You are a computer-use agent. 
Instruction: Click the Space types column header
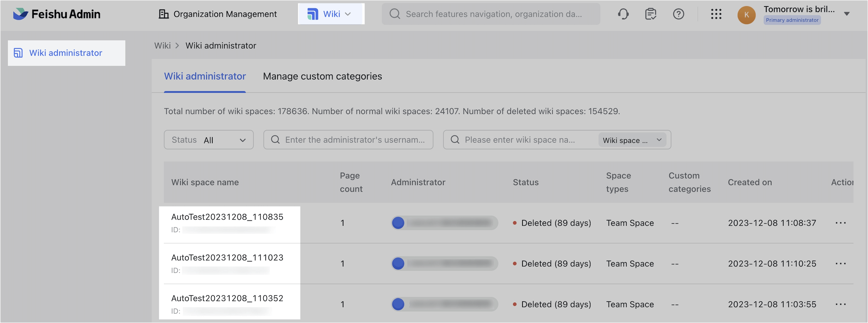pos(618,182)
